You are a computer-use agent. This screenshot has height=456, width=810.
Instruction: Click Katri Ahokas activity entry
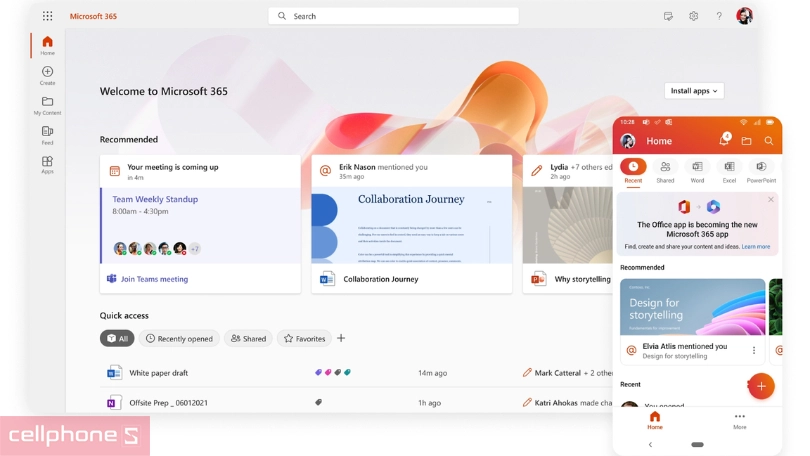(x=568, y=403)
